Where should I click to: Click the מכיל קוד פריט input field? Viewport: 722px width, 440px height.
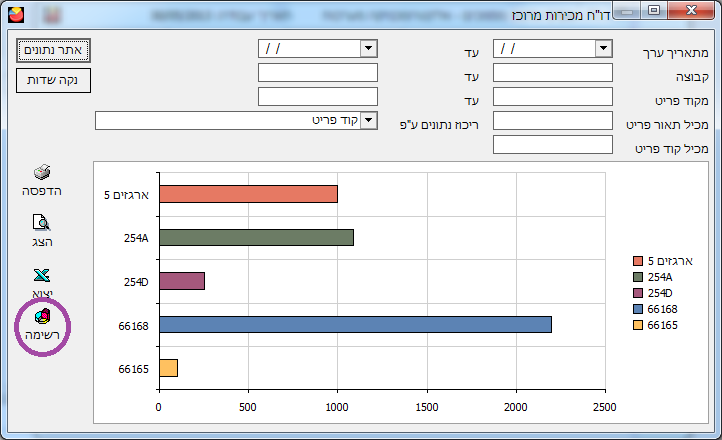point(552,144)
